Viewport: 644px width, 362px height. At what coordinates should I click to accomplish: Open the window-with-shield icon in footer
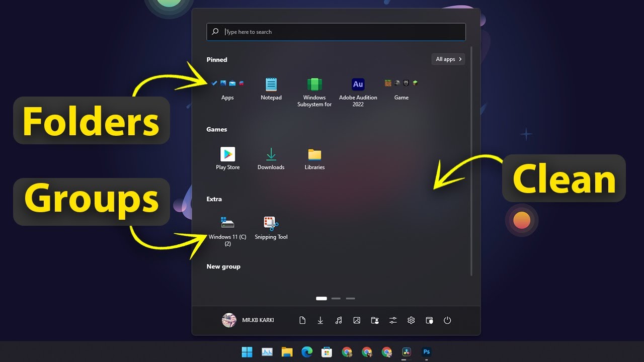tap(429, 320)
